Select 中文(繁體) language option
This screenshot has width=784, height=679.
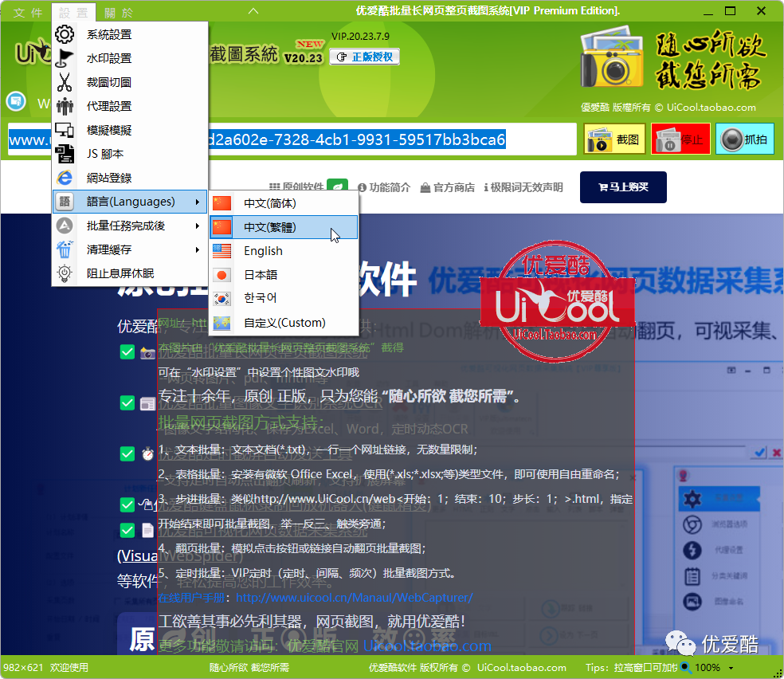(x=284, y=227)
